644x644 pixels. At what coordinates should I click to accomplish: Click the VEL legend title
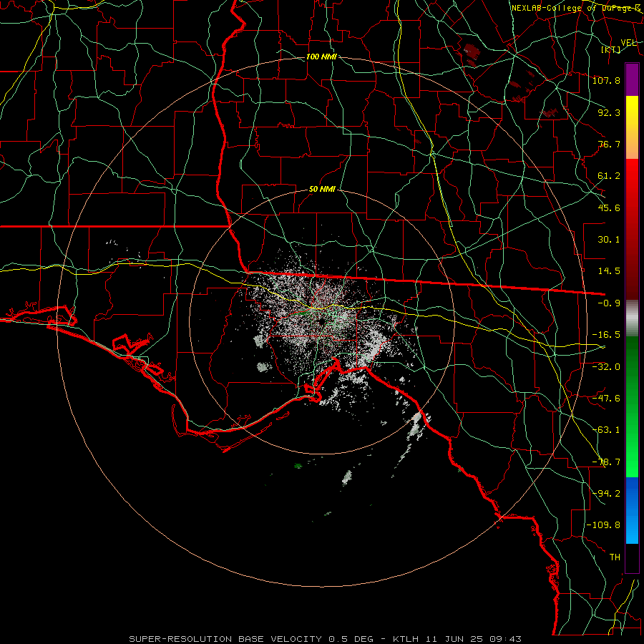pos(628,42)
